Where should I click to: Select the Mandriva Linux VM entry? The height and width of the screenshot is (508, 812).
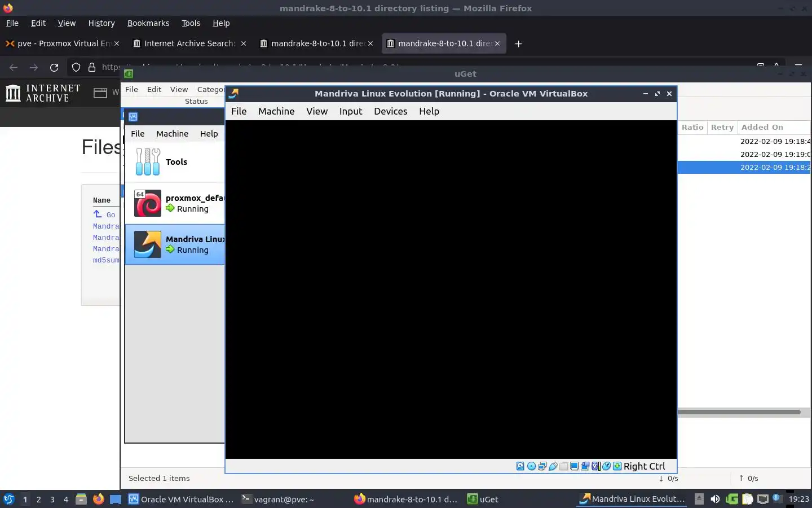click(175, 244)
